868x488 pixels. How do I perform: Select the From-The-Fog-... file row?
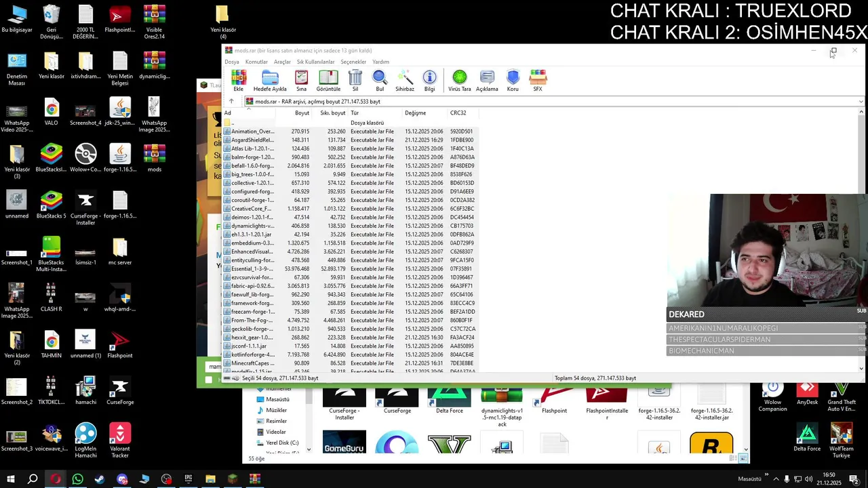[351, 320]
